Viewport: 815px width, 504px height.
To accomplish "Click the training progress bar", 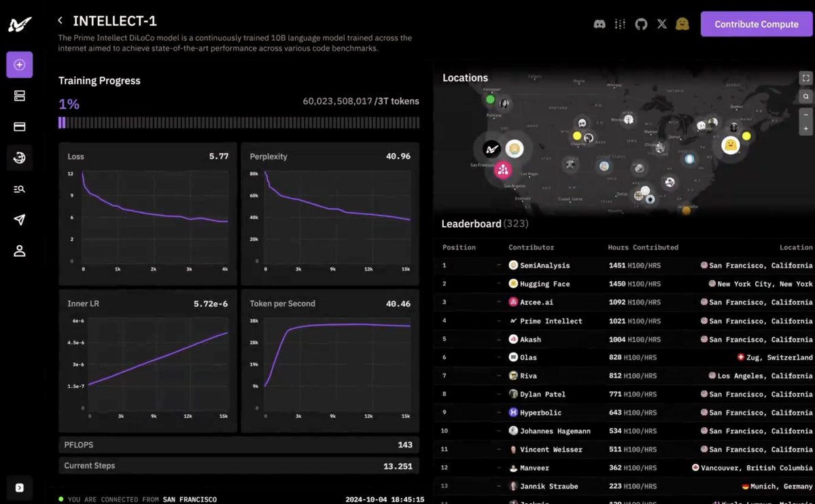I will [239, 123].
